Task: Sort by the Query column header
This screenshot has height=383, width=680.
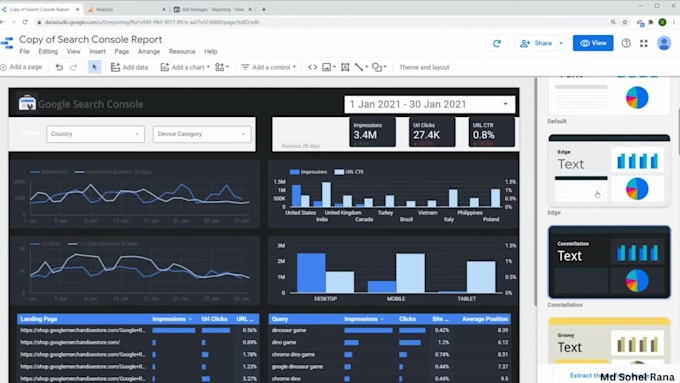Action: (280, 319)
